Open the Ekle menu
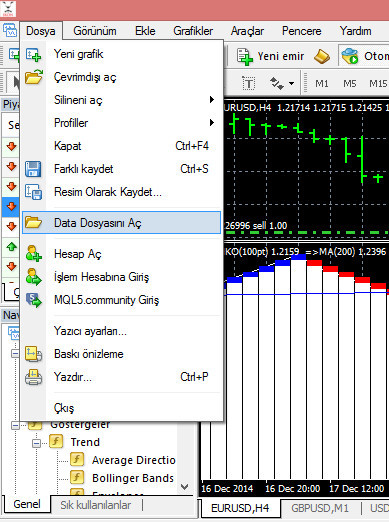 145,31
